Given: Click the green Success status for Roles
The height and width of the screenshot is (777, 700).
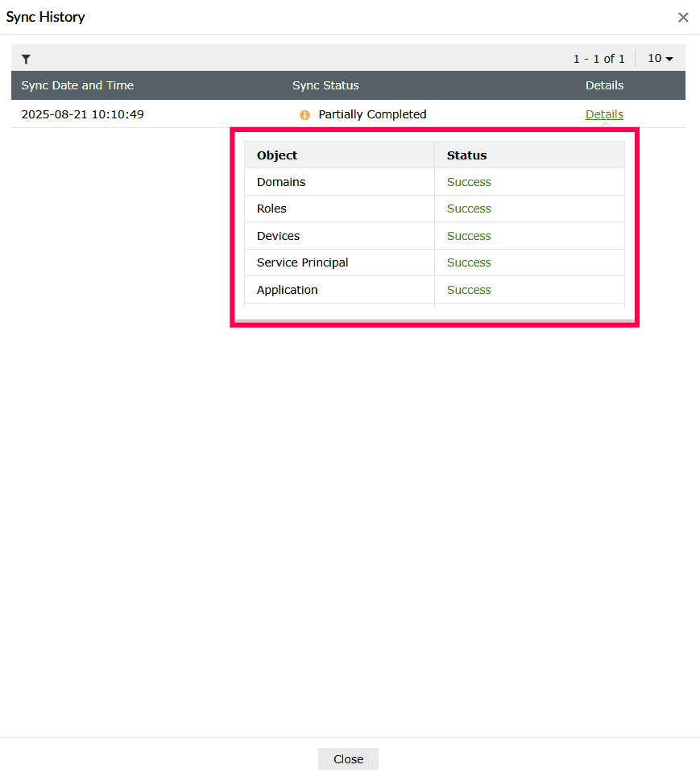Looking at the screenshot, I should tap(469, 209).
